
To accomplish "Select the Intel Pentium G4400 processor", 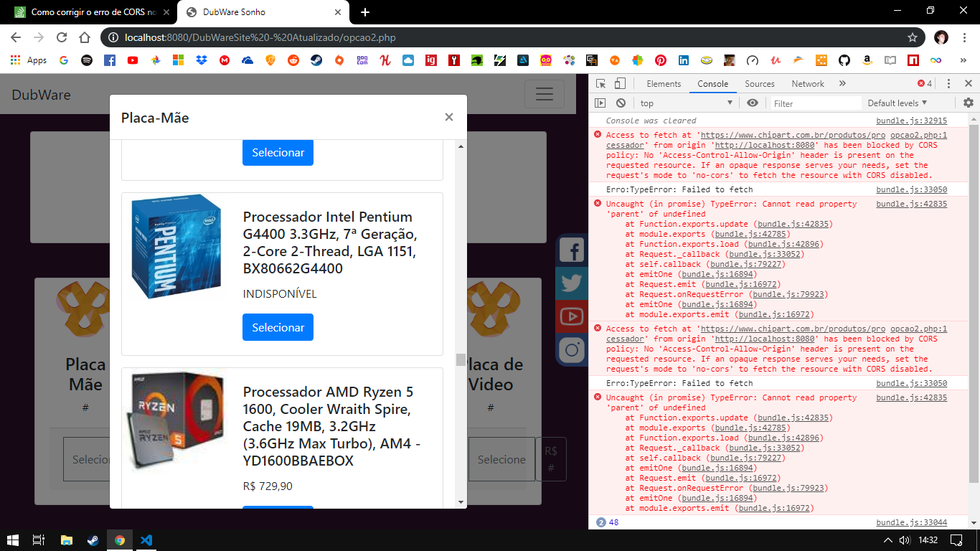I will [x=278, y=327].
